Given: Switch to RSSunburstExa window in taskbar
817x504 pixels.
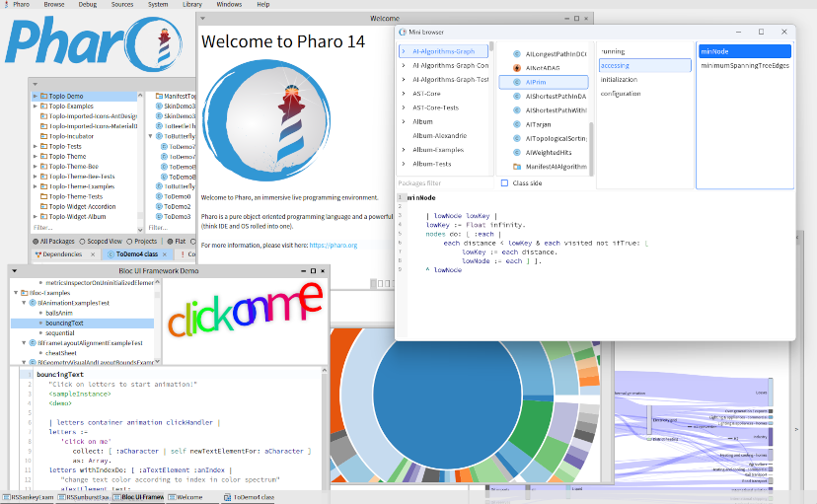Looking at the screenshot, I should pyautogui.click(x=83, y=498).
